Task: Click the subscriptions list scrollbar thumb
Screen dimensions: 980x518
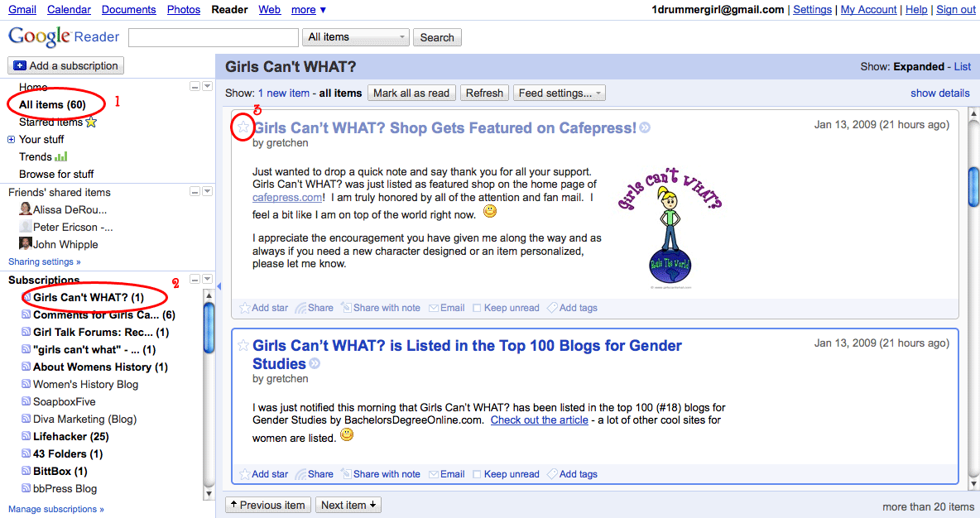Action: 209,327
